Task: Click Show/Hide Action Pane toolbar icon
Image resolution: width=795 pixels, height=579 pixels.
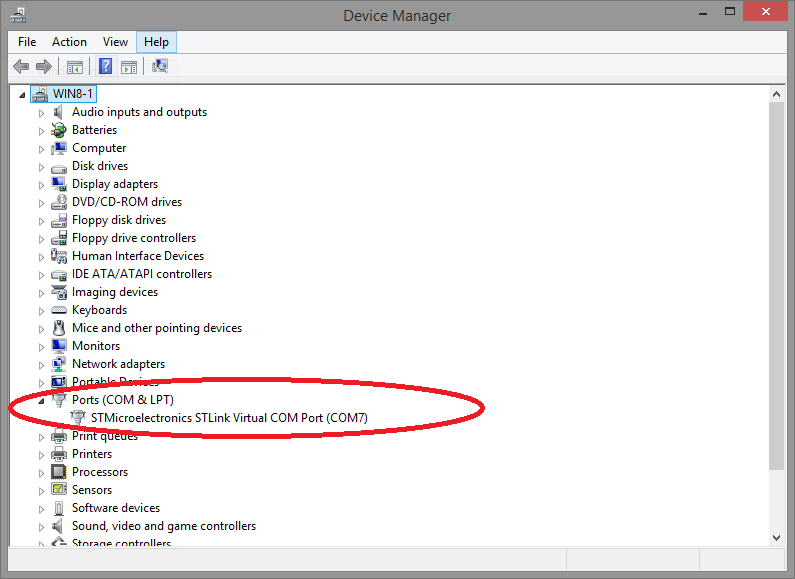Action: [129, 67]
